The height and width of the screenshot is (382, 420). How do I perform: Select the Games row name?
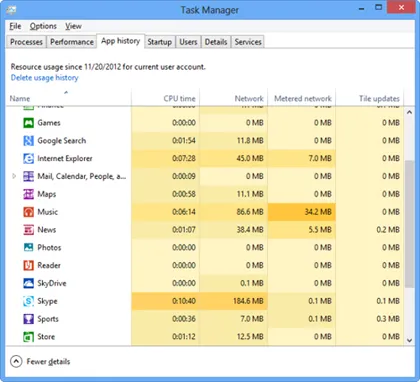(x=49, y=123)
